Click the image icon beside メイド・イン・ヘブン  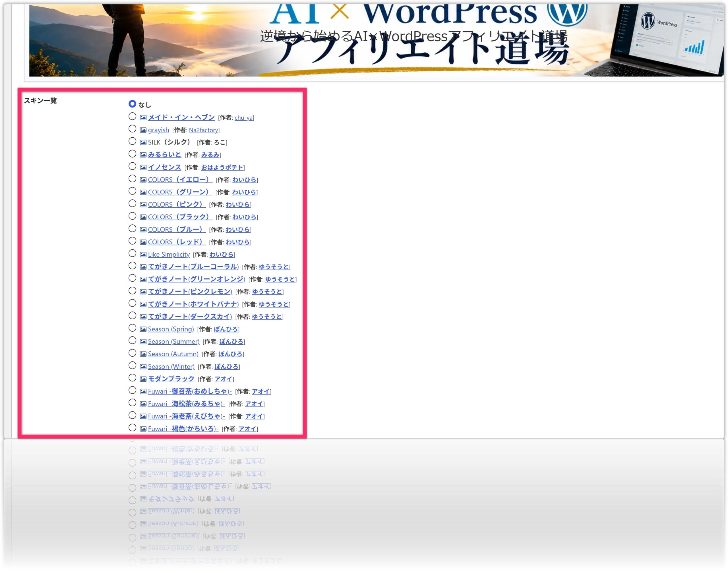pos(143,117)
